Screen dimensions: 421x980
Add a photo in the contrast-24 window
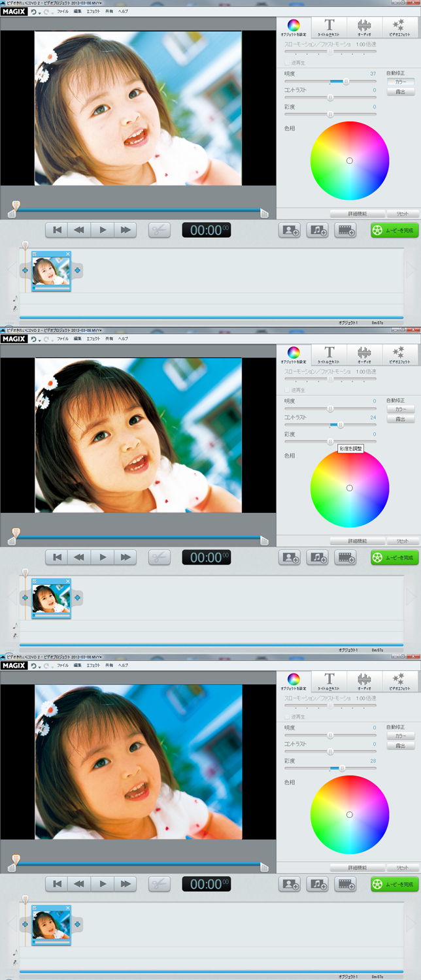point(290,557)
